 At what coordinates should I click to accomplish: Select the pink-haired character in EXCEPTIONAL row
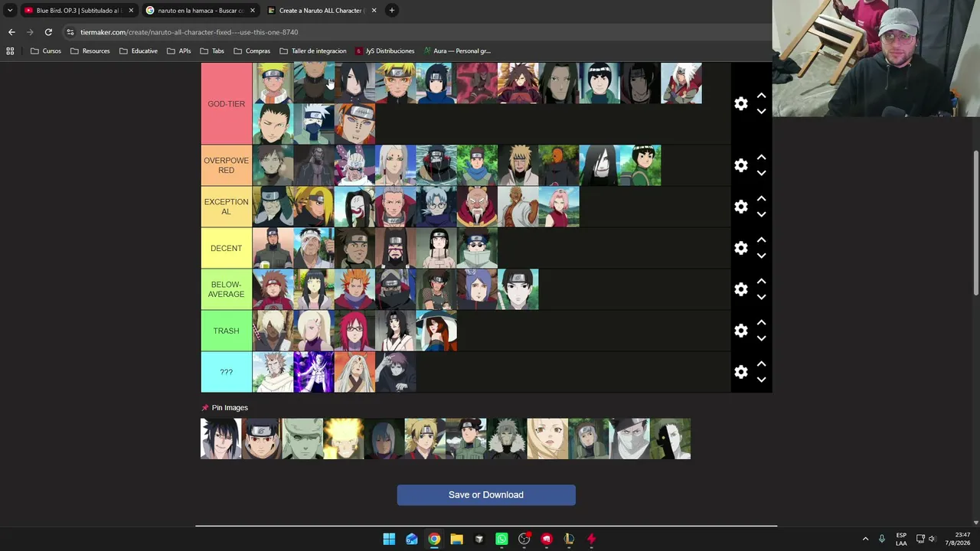pos(559,207)
